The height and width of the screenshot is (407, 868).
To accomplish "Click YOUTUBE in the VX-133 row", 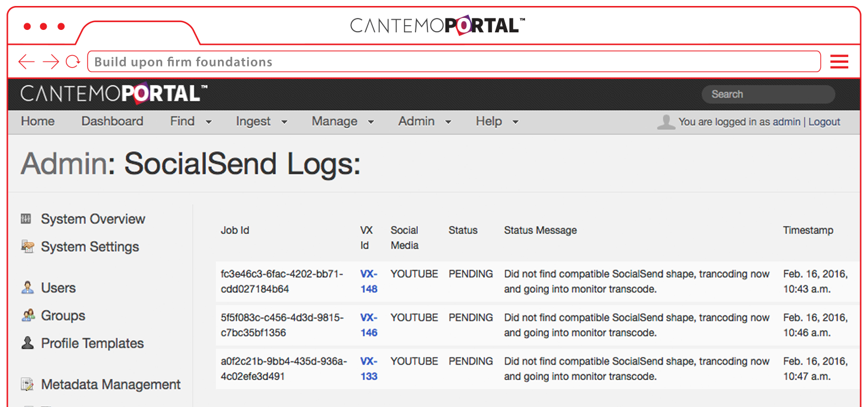I will (414, 361).
